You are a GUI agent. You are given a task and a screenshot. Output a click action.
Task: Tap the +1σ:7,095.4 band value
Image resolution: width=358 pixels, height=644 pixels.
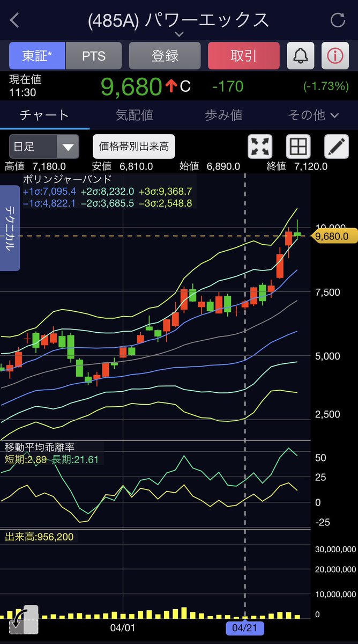pyautogui.click(x=49, y=191)
